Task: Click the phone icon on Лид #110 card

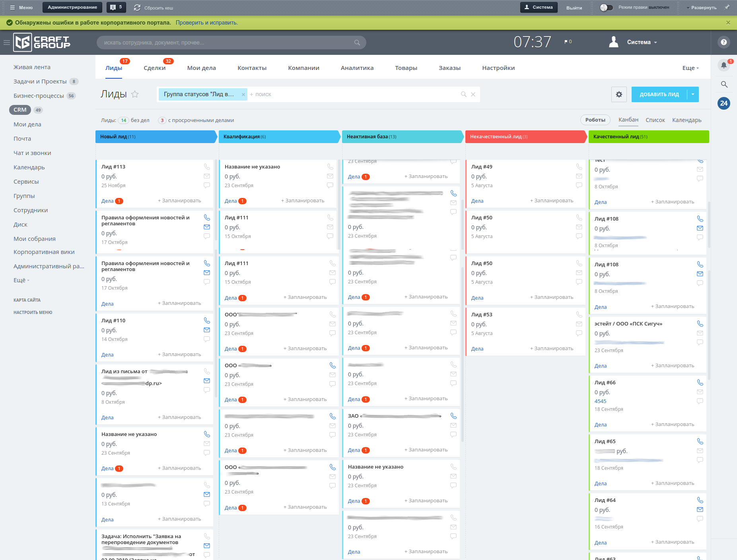Action: point(207,320)
